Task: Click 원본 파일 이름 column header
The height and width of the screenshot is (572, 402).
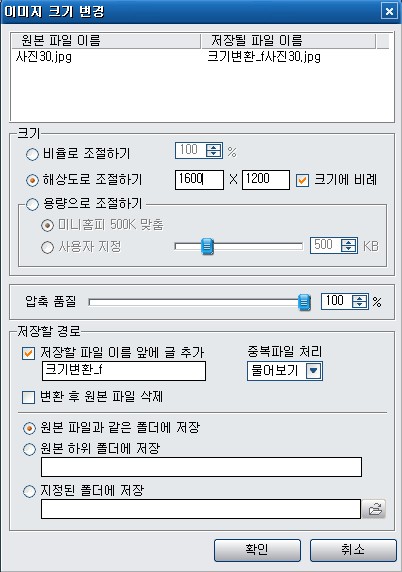Action: click(x=106, y=41)
